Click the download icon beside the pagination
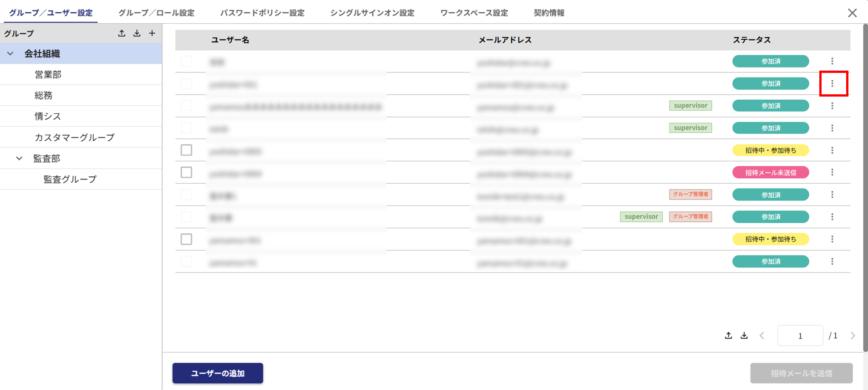 point(744,336)
